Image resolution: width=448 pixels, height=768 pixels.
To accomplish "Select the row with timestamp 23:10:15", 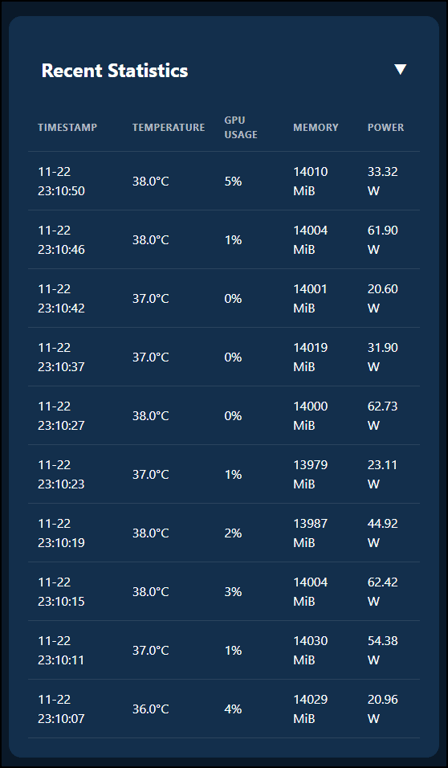I will (x=224, y=592).
